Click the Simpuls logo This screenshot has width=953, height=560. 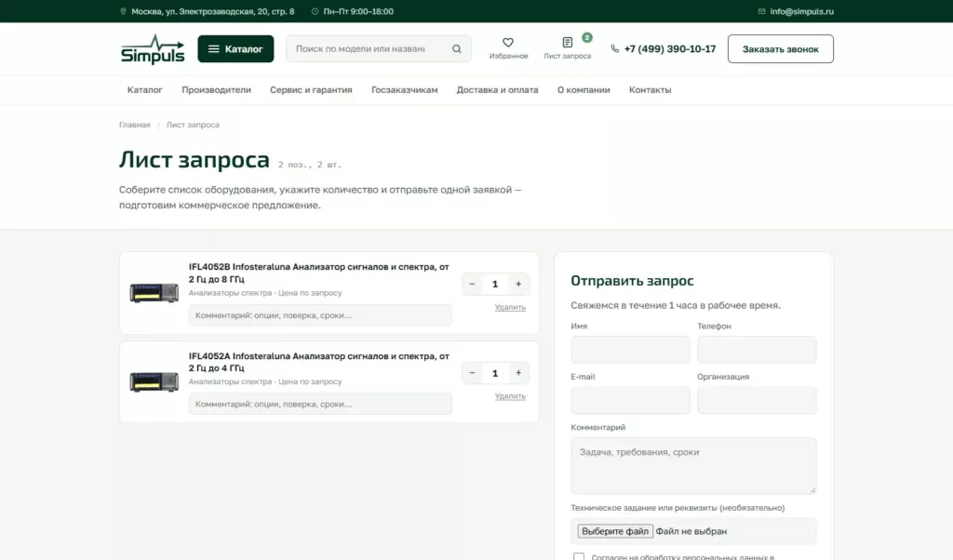click(153, 49)
